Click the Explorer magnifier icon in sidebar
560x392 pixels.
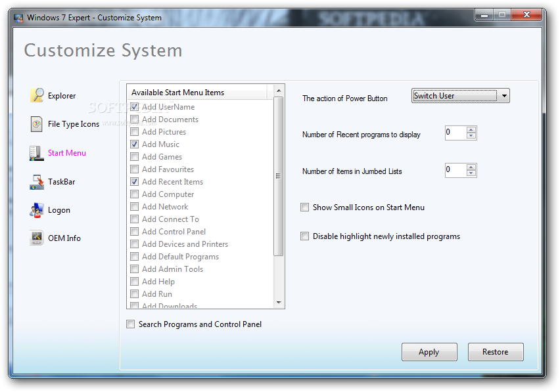pos(37,95)
